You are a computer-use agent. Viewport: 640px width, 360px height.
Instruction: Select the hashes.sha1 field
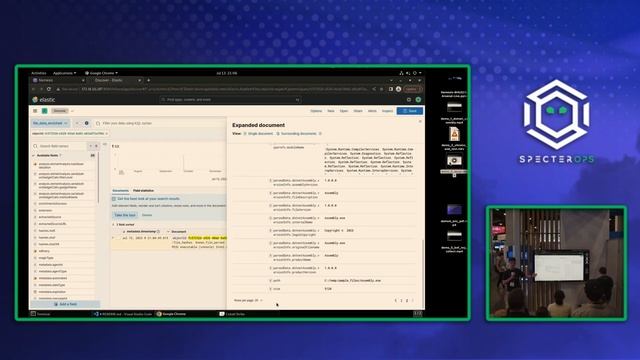point(47,238)
